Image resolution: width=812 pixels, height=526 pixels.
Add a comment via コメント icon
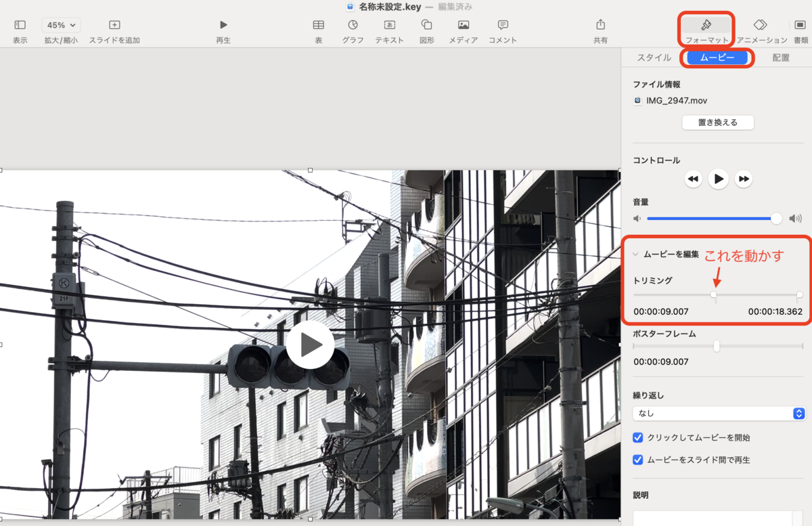click(503, 25)
